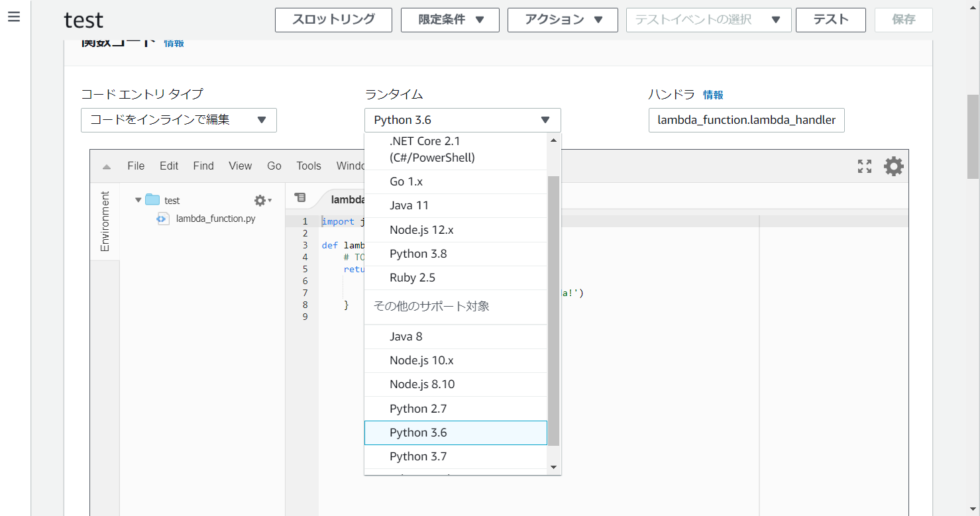
Task: Open the hamburger navigation menu
Action: (x=14, y=17)
